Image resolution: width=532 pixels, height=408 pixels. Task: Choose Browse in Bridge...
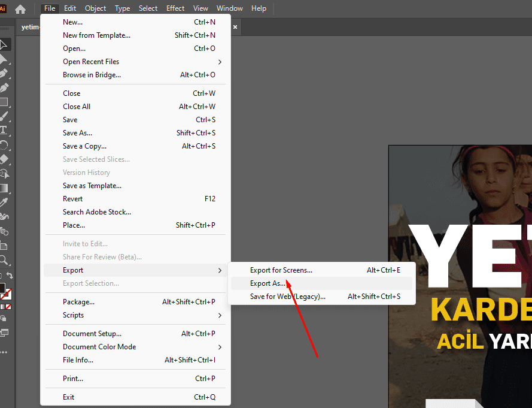tap(135, 75)
